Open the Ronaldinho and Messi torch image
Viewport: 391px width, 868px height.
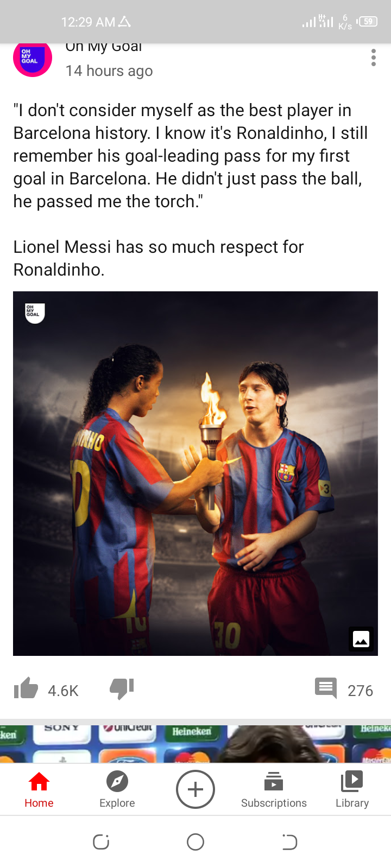pyautogui.click(x=195, y=474)
